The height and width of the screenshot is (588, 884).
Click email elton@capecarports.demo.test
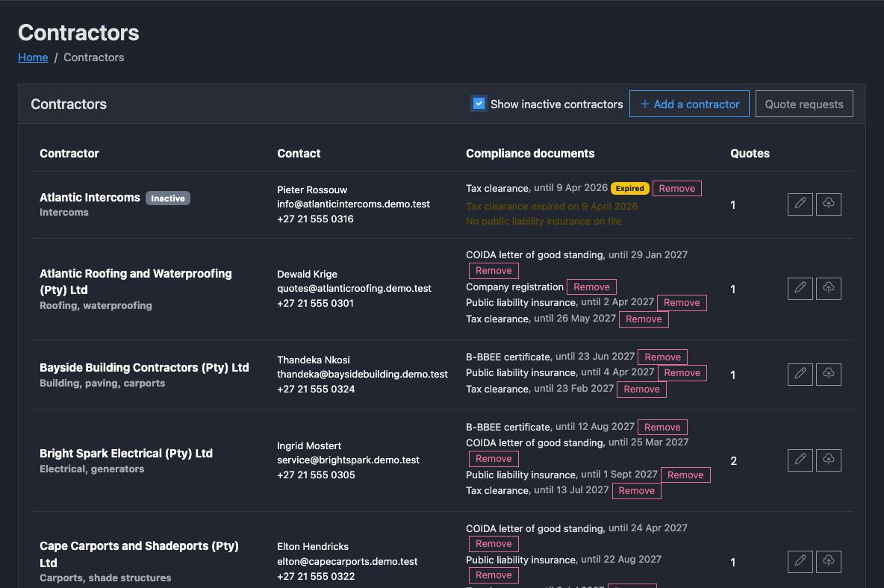[x=347, y=562]
